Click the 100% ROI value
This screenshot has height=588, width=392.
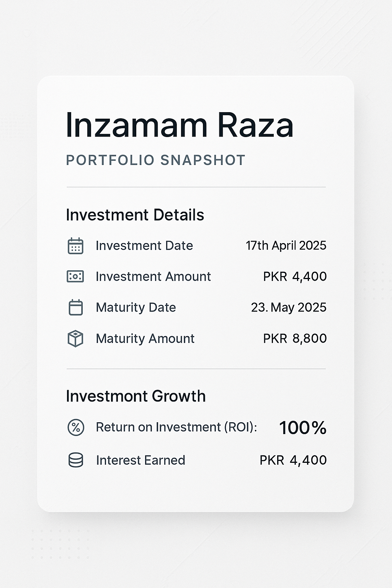pos(303,428)
